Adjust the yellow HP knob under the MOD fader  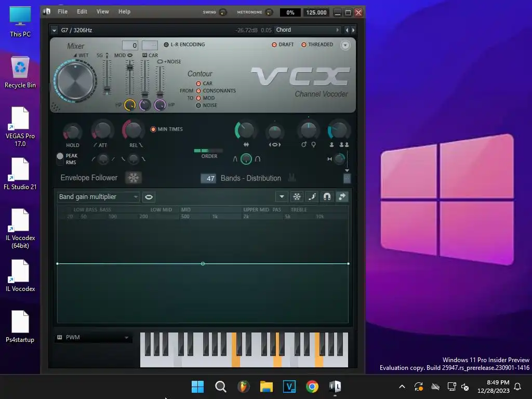click(x=129, y=105)
